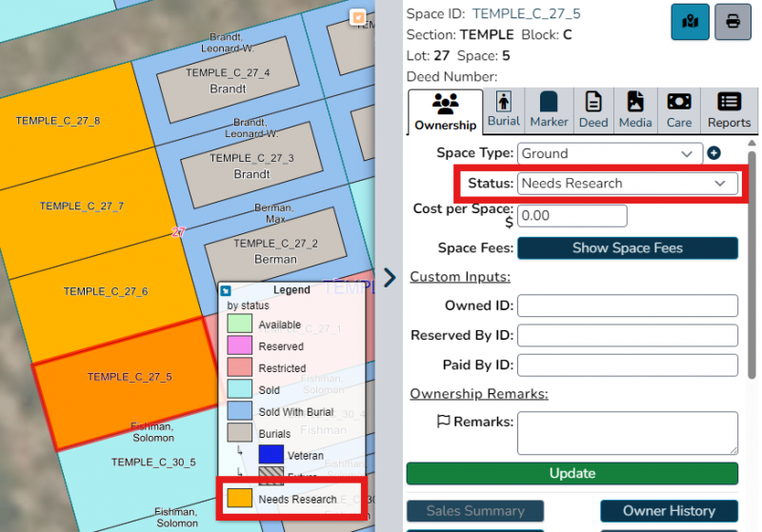
Task: Click the vertical scrollbar in details panel
Action: click(x=752, y=265)
